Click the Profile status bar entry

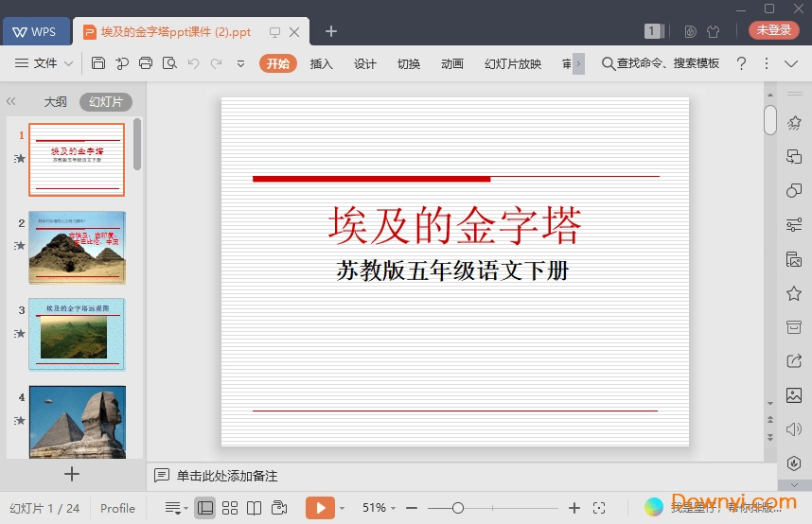117,509
